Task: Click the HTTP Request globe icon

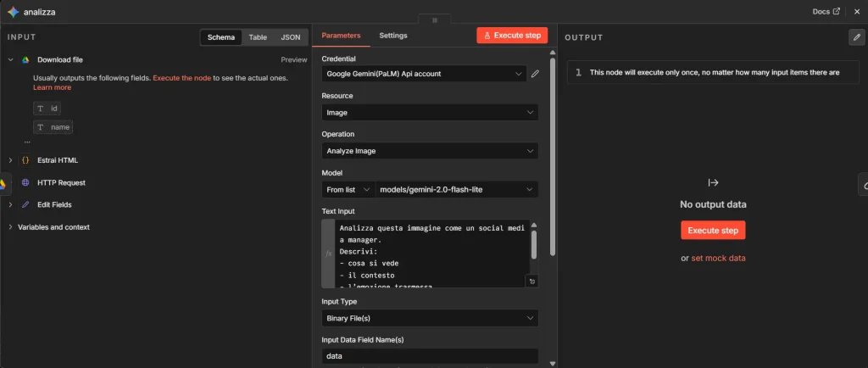Action: [25, 182]
